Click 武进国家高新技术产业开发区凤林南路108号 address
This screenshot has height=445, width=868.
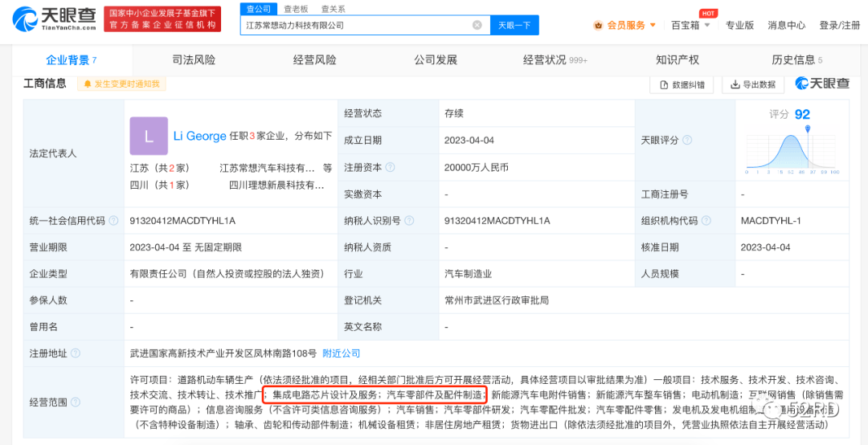coord(223,353)
